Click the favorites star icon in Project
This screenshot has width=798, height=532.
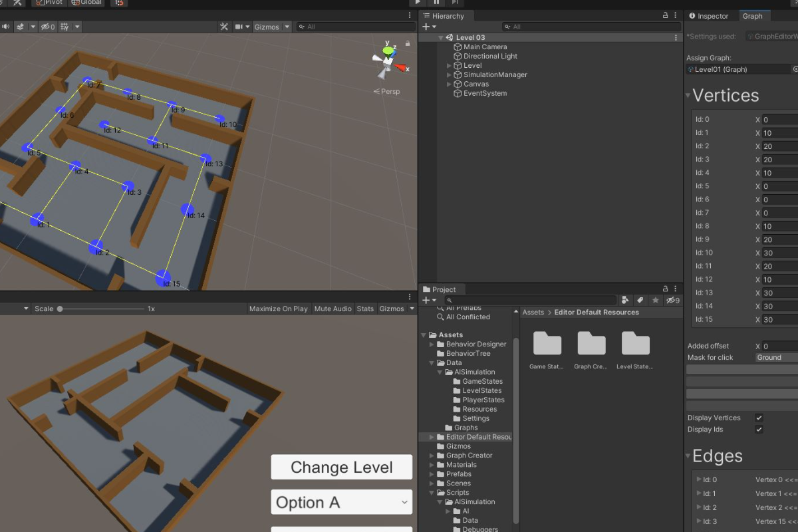(x=655, y=301)
